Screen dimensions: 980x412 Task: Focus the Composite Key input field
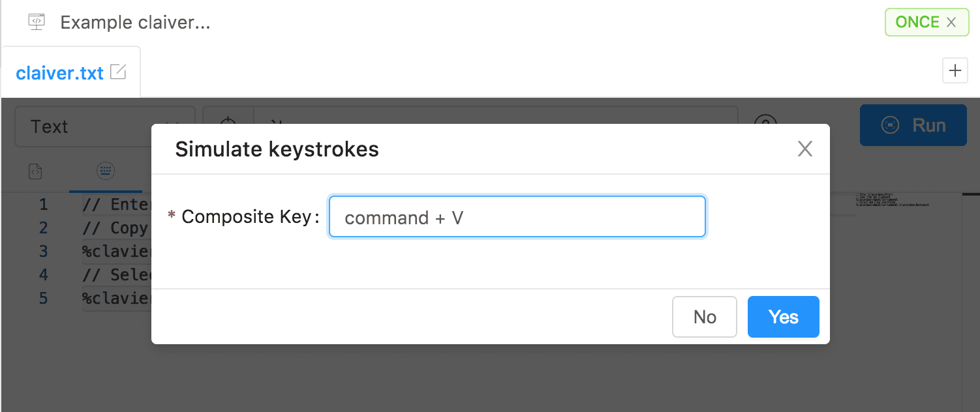pos(517,217)
